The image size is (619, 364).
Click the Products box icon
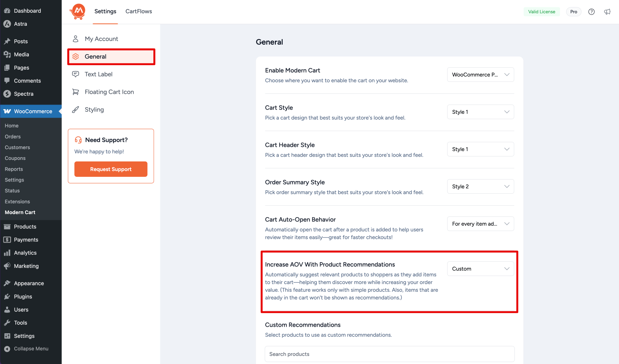7,227
